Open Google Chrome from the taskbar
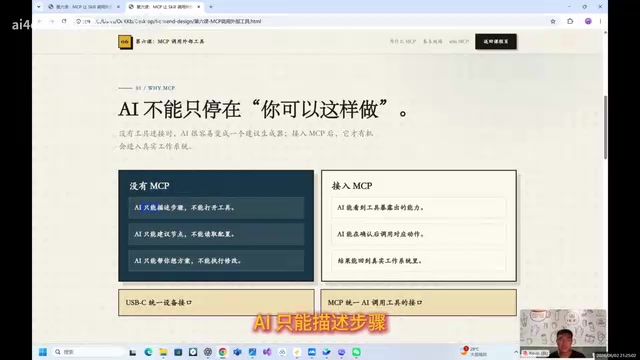 point(222,352)
